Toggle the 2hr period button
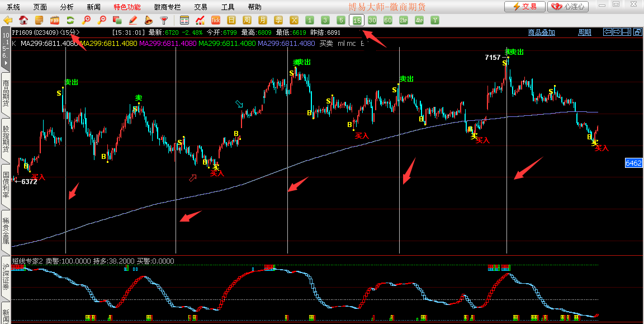Image resolution: width=644 pixels, height=324 pixels. [x=403, y=20]
